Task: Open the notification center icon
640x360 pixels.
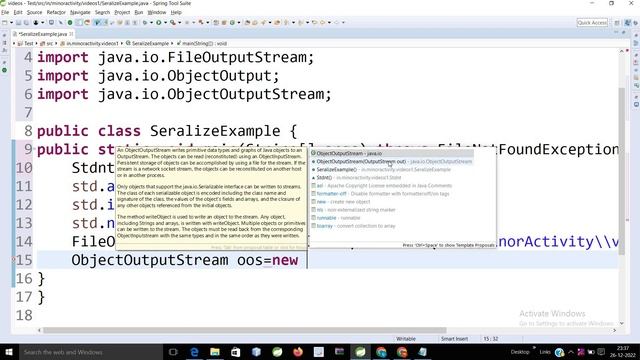Action: (x=601, y=352)
